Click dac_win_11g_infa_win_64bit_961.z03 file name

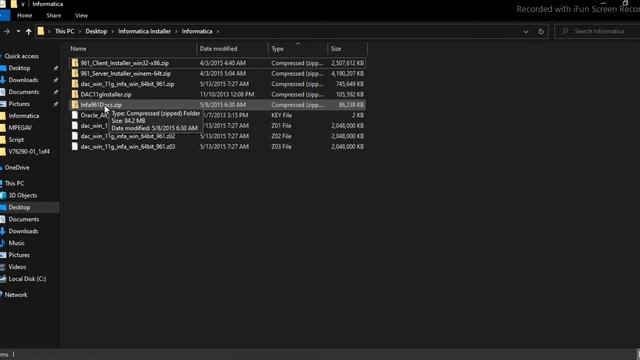[x=128, y=147]
